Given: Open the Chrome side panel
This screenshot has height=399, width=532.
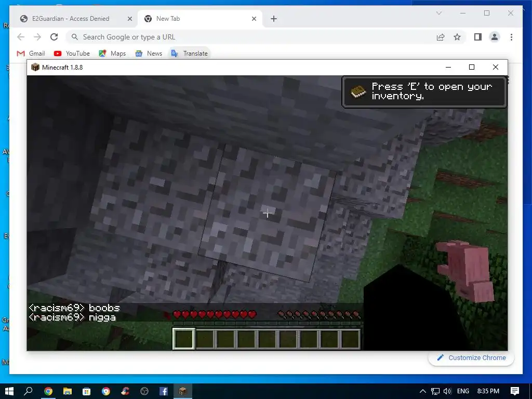Looking at the screenshot, I should pyautogui.click(x=478, y=37).
